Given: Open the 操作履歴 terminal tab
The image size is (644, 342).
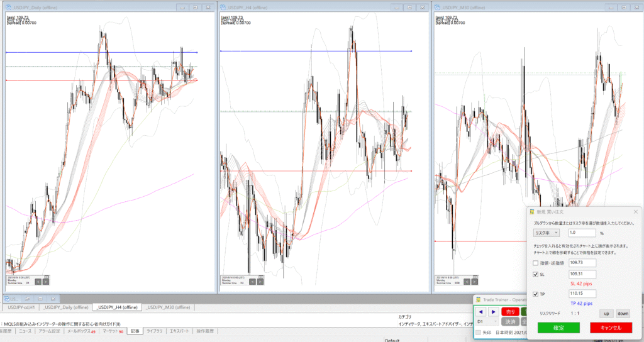Looking at the screenshot, I should click(x=205, y=331).
